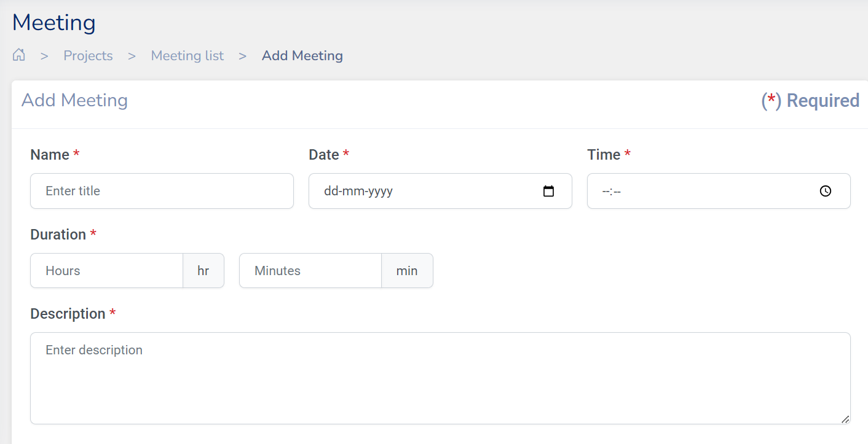This screenshot has height=444, width=868.
Task: Click the 'hr' unit addon
Action: tap(203, 271)
